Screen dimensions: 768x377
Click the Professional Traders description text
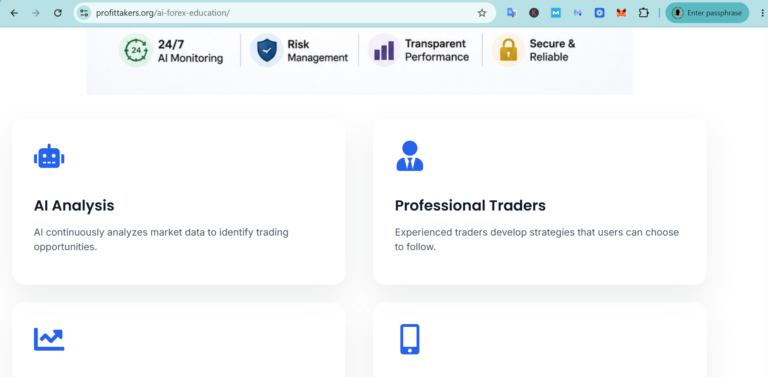pyautogui.click(x=537, y=239)
